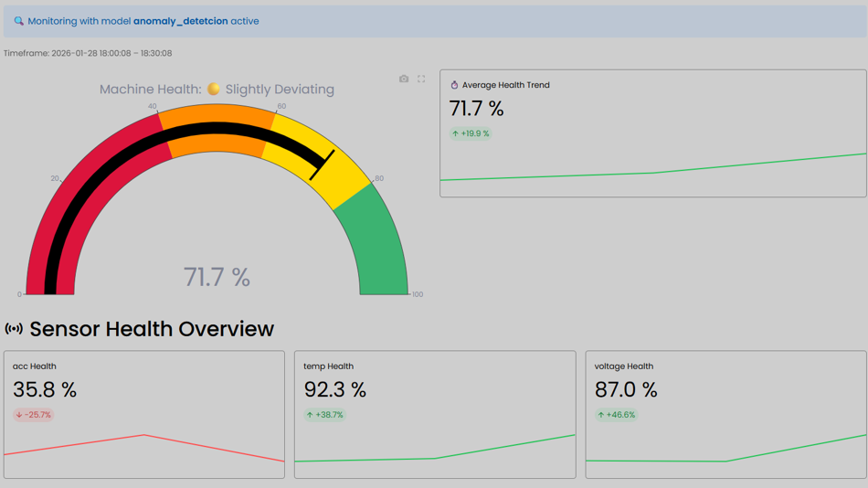Click the anomaly_detetcion model name
The height and width of the screenshot is (488, 868).
point(180,21)
